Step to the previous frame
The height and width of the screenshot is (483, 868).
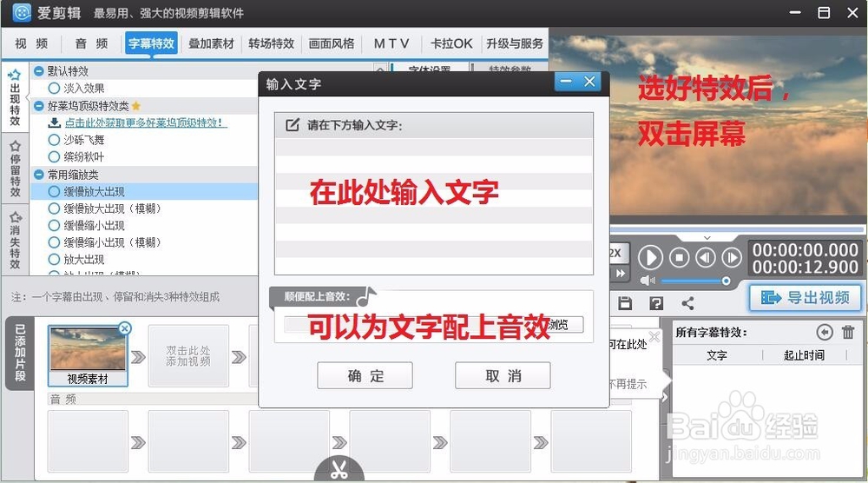[705, 257]
